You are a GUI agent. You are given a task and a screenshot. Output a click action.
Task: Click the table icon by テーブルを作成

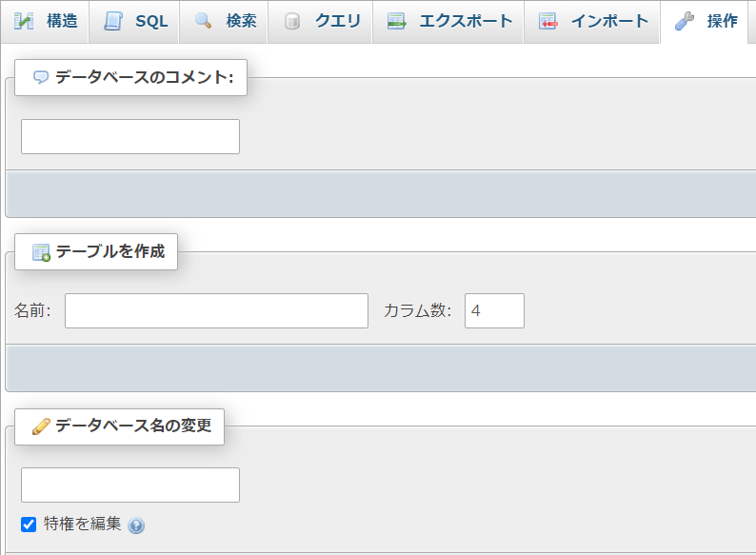pos(42,252)
